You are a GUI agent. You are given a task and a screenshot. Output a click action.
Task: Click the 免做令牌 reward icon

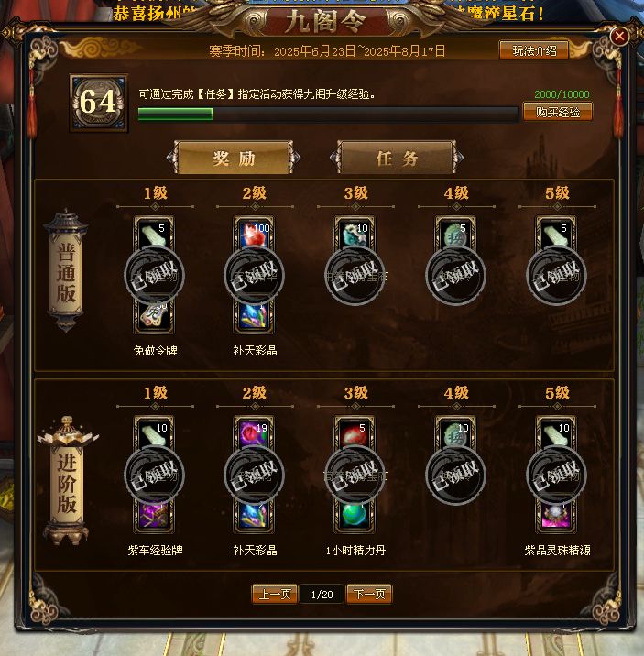coord(154,317)
